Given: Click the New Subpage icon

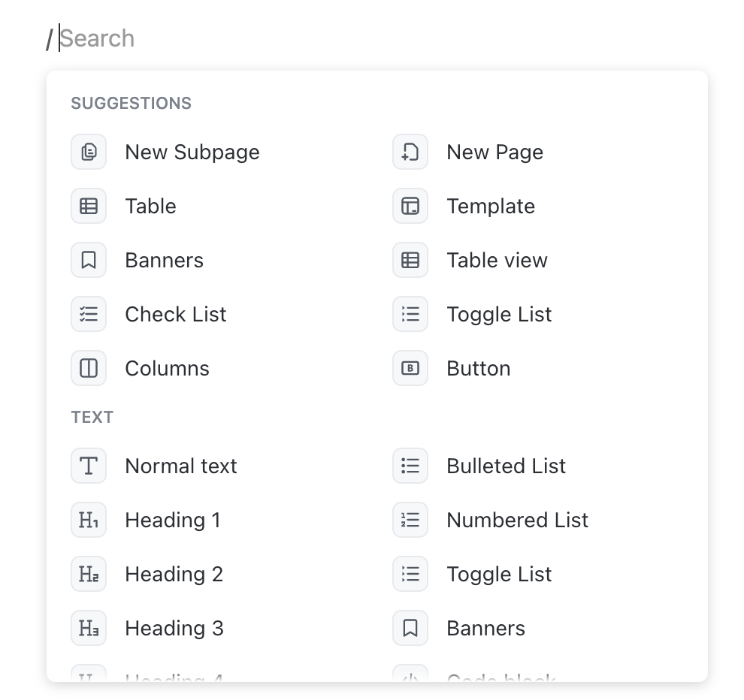Looking at the screenshot, I should click(89, 152).
